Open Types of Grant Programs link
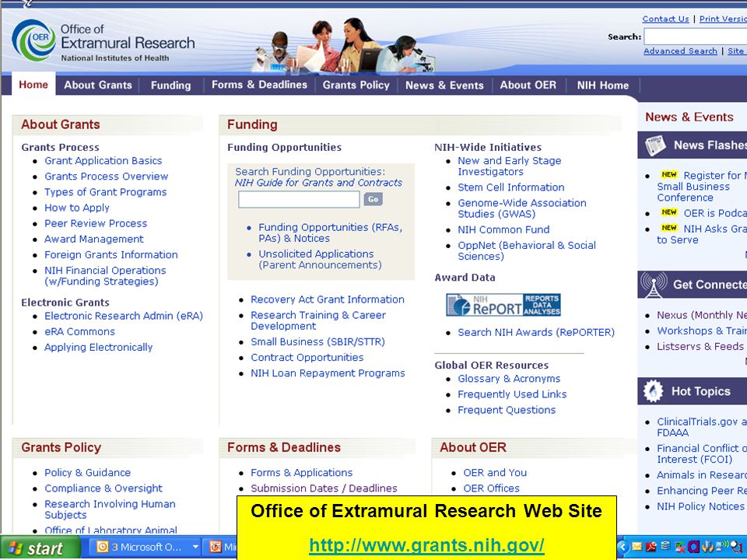747x560 pixels. pyautogui.click(x=105, y=192)
